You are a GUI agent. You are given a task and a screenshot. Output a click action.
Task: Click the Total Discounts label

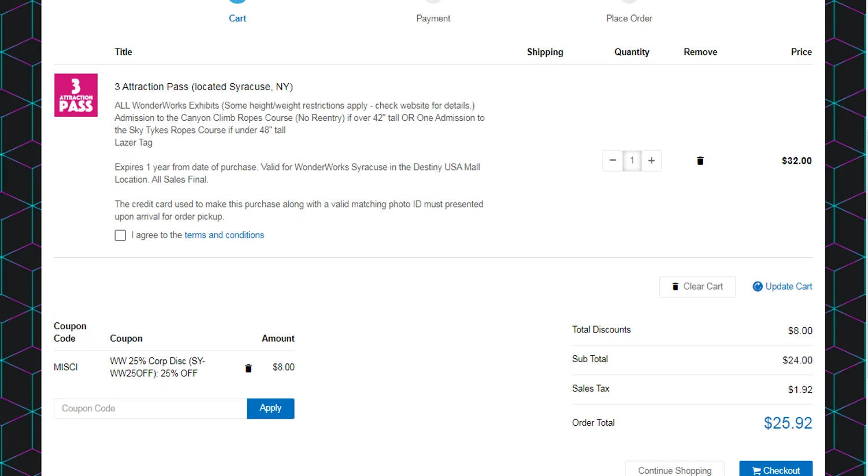click(601, 330)
